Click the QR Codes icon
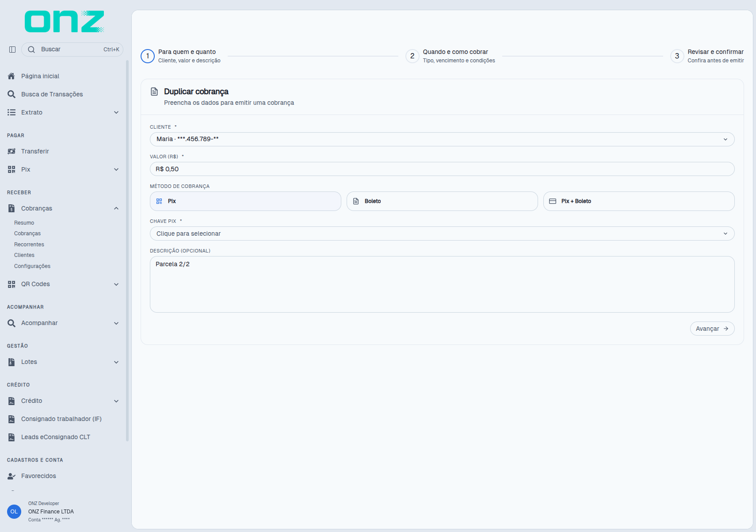Image resolution: width=756 pixels, height=532 pixels. (11, 284)
